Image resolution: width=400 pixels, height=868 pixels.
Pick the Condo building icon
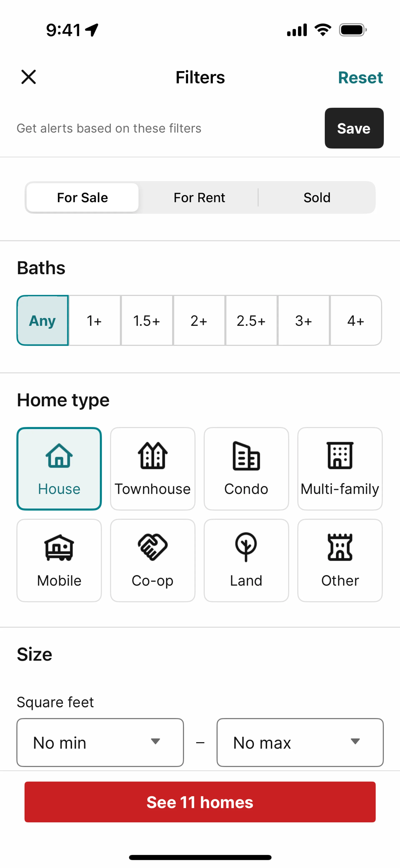pyautogui.click(x=246, y=455)
